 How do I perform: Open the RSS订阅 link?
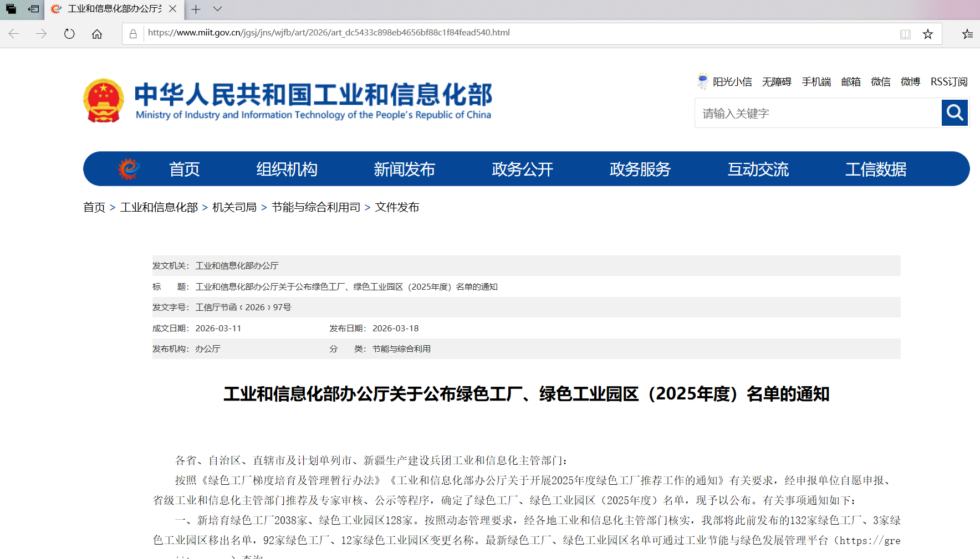click(948, 82)
